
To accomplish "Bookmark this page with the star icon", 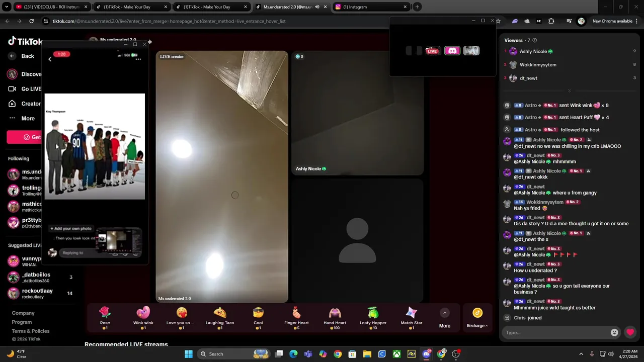I will click(x=498, y=21).
